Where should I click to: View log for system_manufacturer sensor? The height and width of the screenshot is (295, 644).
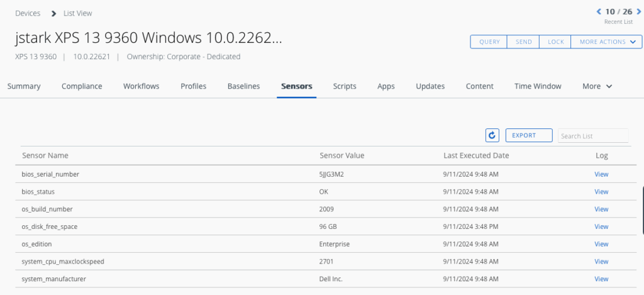click(601, 279)
